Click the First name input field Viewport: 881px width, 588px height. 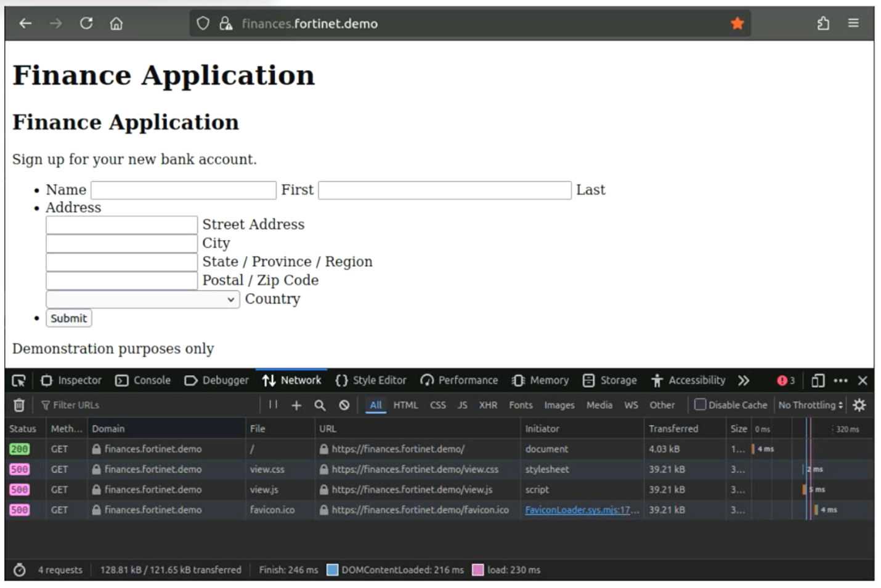point(184,190)
